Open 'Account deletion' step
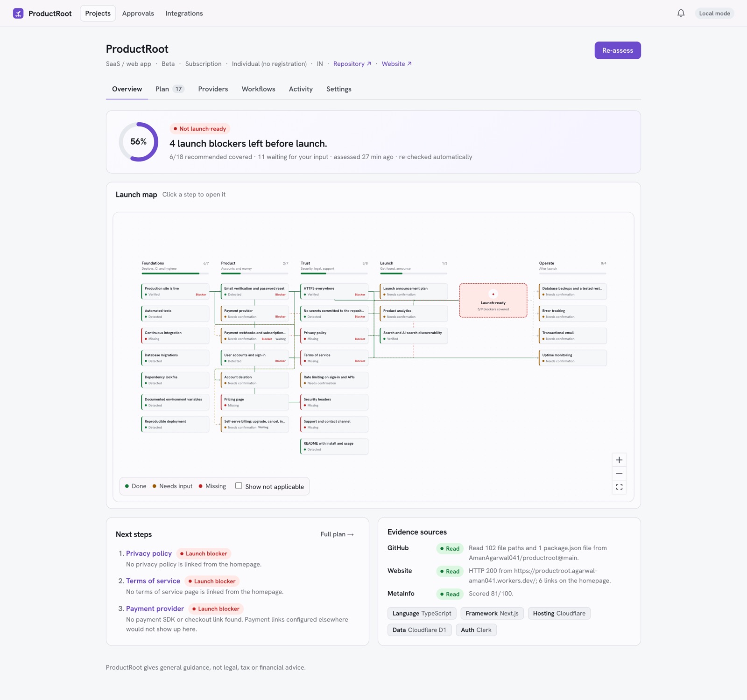 (254, 380)
